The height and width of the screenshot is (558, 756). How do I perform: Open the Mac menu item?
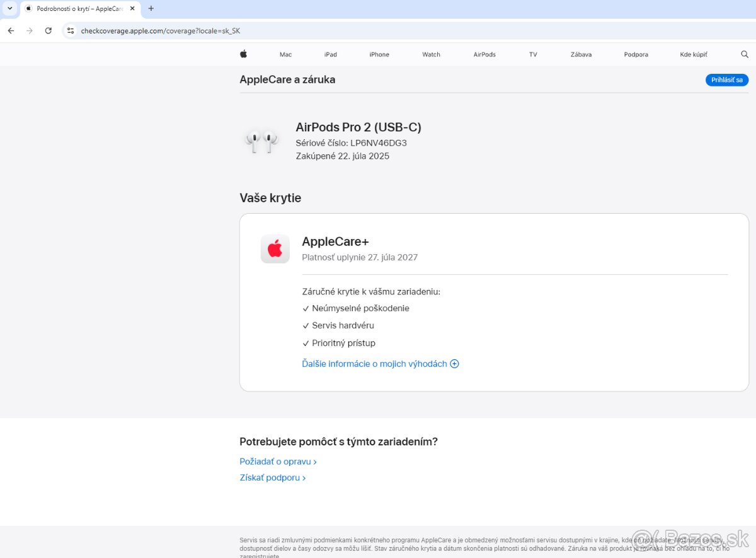coord(285,55)
